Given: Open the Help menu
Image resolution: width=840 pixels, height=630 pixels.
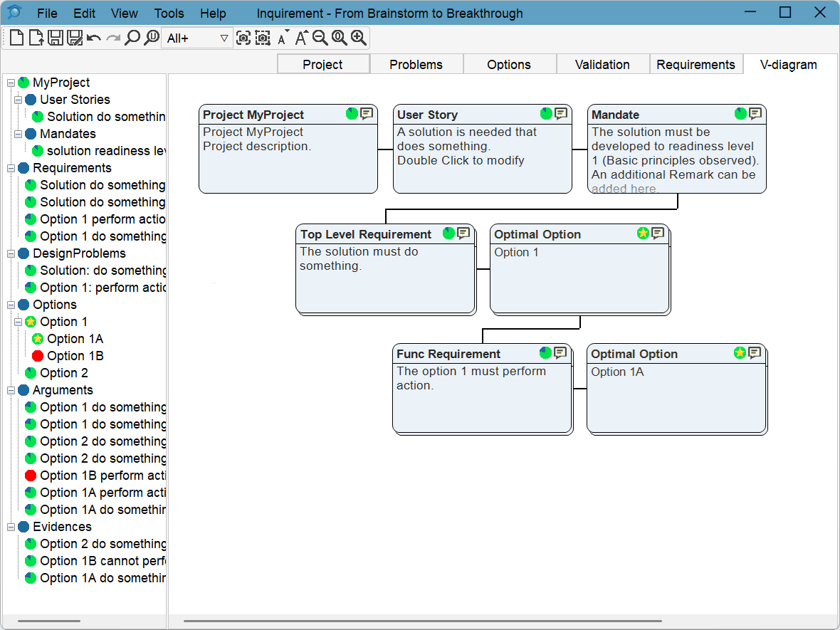Looking at the screenshot, I should click(x=214, y=14).
